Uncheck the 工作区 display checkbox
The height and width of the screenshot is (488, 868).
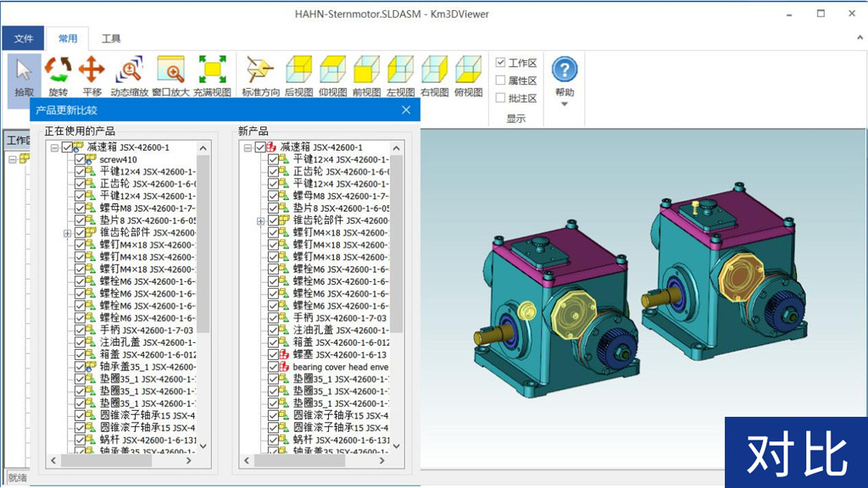pyautogui.click(x=501, y=61)
